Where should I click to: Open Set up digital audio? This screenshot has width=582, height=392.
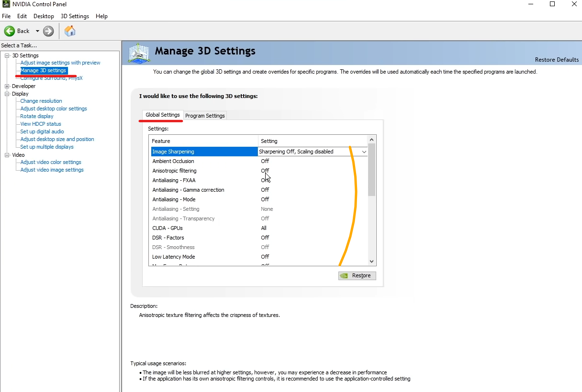coord(42,131)
